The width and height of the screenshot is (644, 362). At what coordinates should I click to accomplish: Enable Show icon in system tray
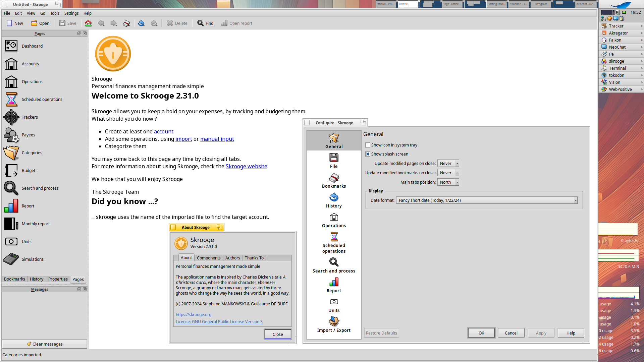coord(368,145)
